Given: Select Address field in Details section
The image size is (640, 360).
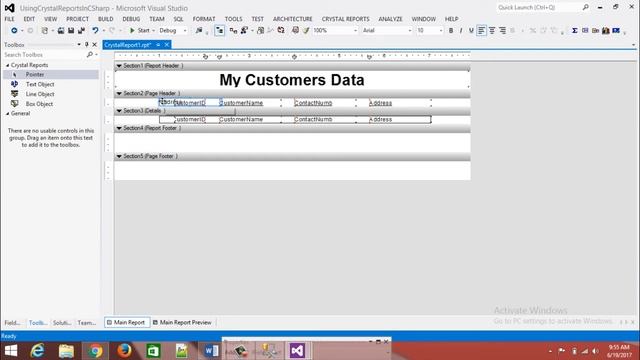Looking at the screenshot, I should click(x=380, y=120).
